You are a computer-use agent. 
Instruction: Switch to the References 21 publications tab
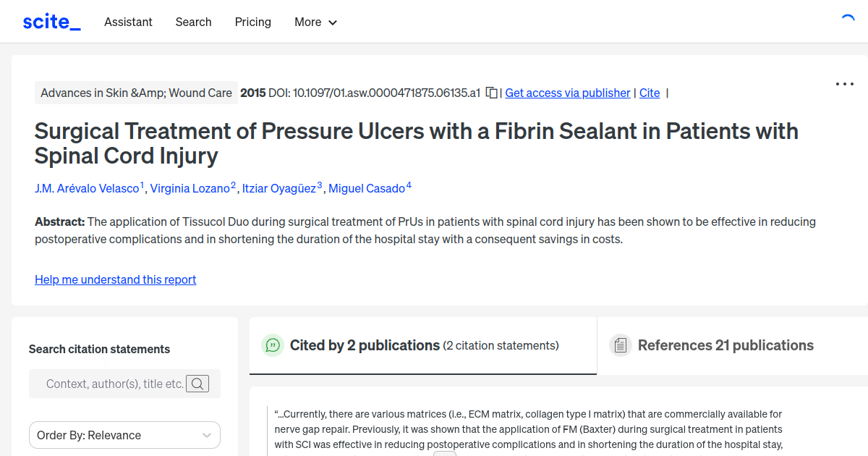[726, 345]
